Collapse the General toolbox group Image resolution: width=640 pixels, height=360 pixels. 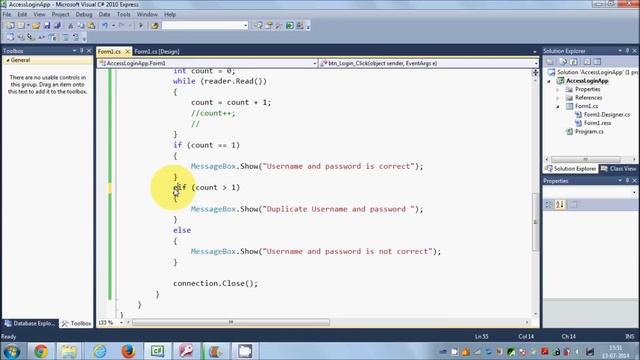8,60
